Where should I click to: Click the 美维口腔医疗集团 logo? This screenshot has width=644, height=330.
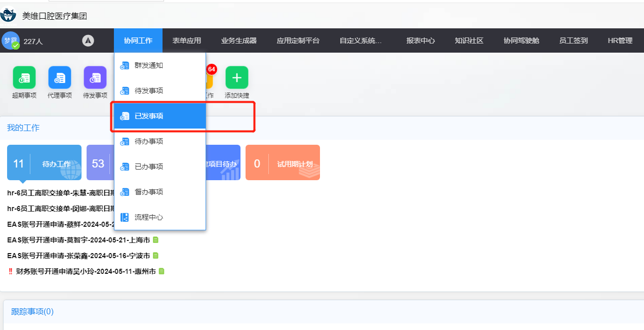pyautogui.click(x=9, y=14)
